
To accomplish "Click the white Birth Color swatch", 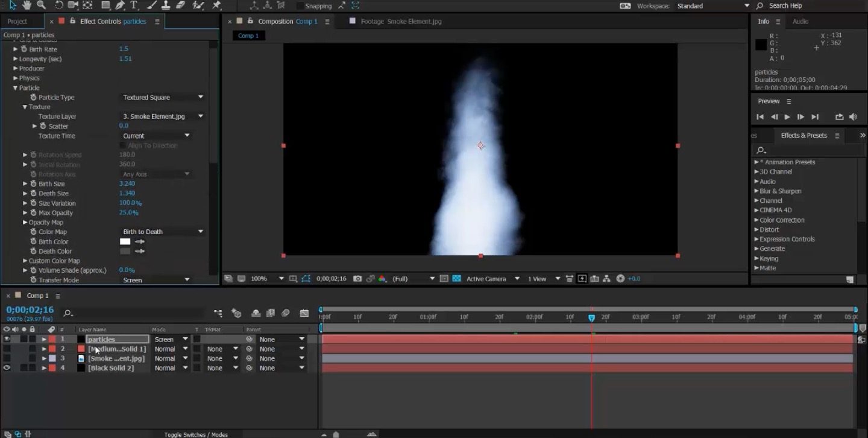I will [125, 242].
